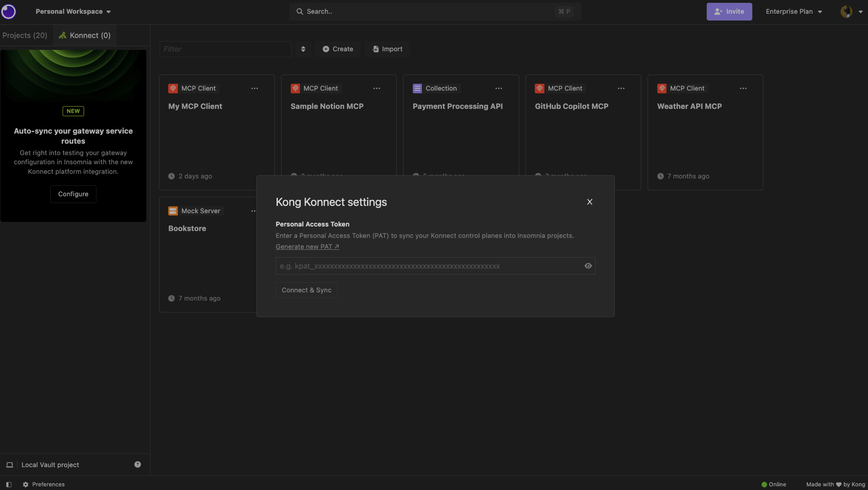This screenshot has width=868, height=490.
Task: Open the Weather API MCP card title
Action: coord(689,106)
